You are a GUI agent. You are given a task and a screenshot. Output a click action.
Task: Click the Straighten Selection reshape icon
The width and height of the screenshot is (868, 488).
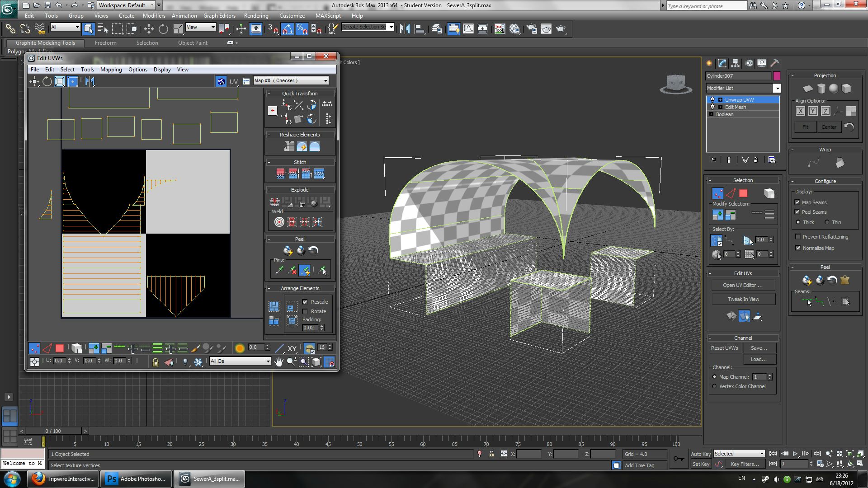point(289,146)
